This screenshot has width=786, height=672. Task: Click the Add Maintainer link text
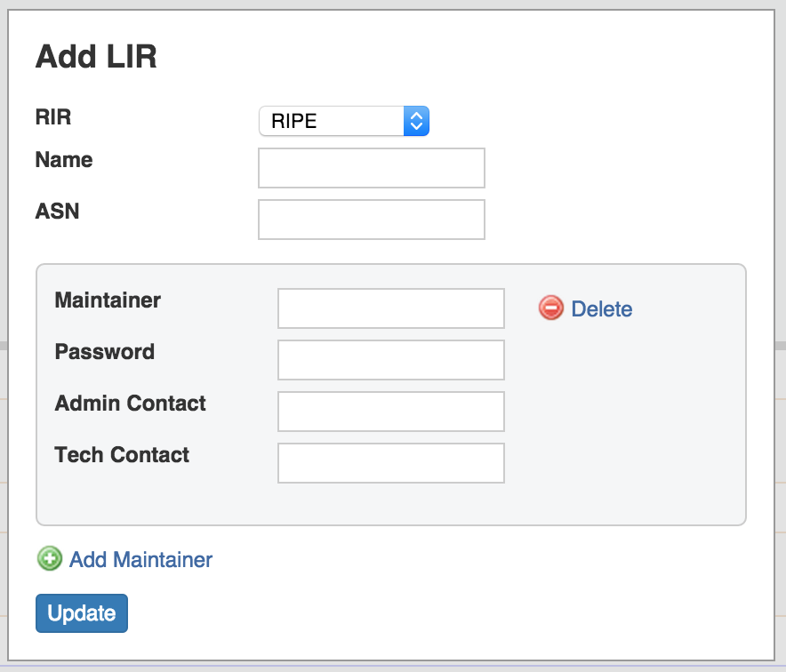(140, 560)
